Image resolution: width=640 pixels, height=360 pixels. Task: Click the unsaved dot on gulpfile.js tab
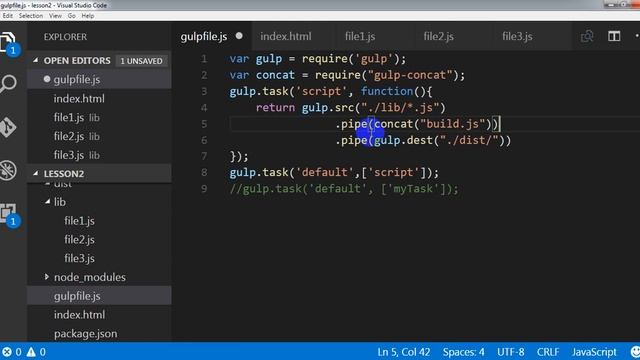click(x=239, y=36)
